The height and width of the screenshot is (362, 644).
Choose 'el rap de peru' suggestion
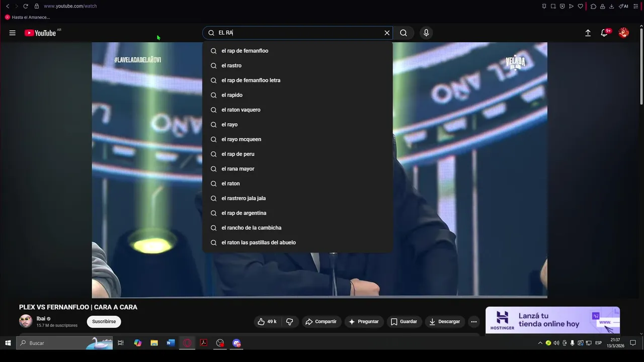coord(297,154)
